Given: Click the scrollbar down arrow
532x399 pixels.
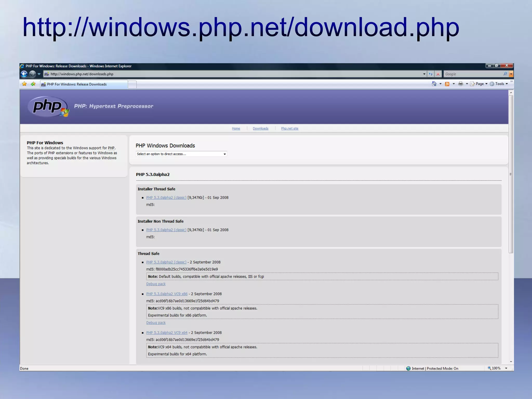Looking at the screenshot, I should point(511,362).
